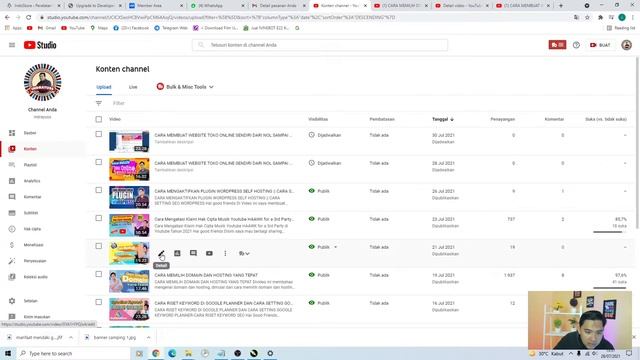Click like-ratio bar of 19 Jul video
This screenshot has height=360, width=640.
pyautogui.click(x=610, y=288)
